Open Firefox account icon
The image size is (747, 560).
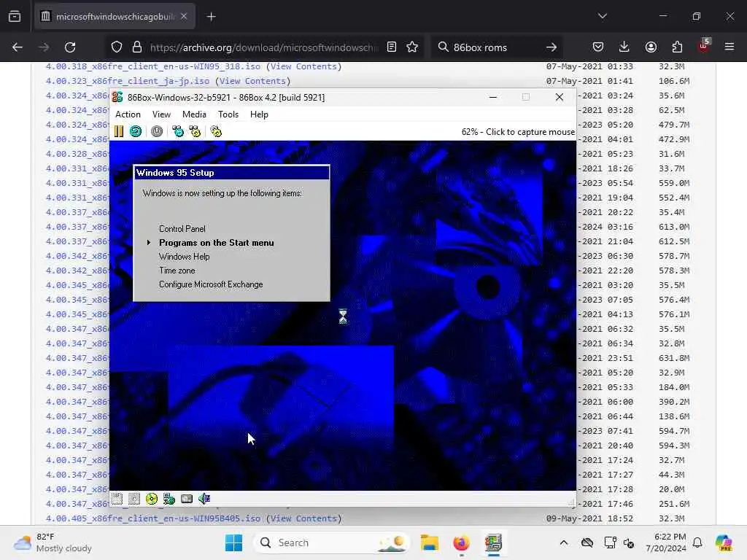coord(651,47)
